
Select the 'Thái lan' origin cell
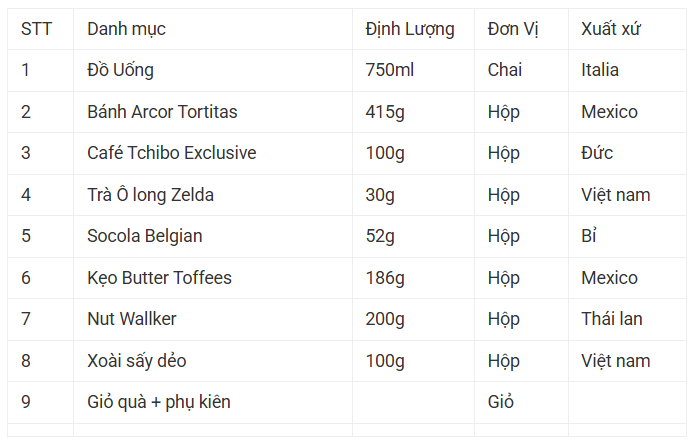(612, 319)
